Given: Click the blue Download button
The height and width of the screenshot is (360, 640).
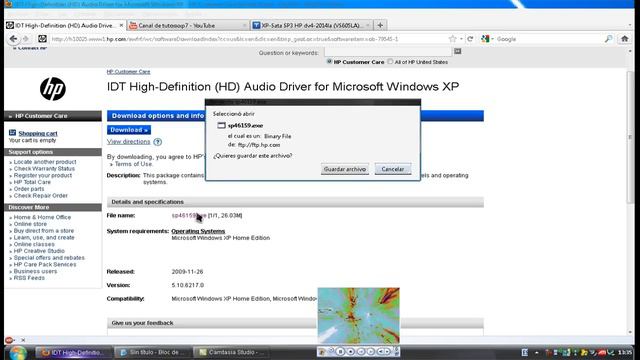Looking at the screenshot, I should [x=129, y=130].
